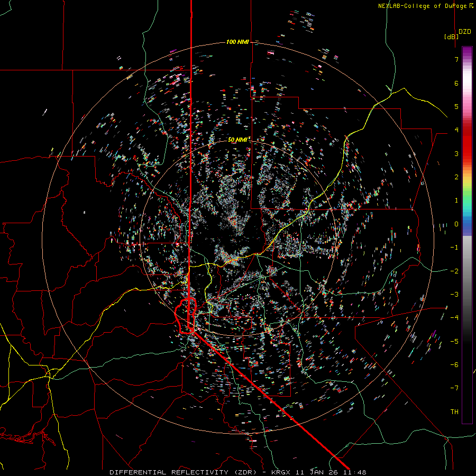Viewport: 476px width, 476px height.
Task: Click the [dB] units label
Action: pos(452,36)
